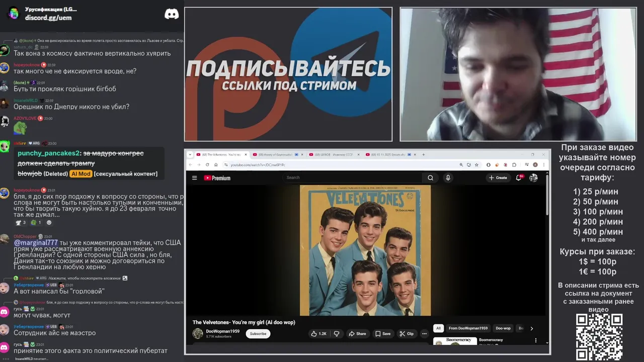Screen dimensions: 644x362
Task: Focus the YouTube Search field
Action: [x=353, y=177]
